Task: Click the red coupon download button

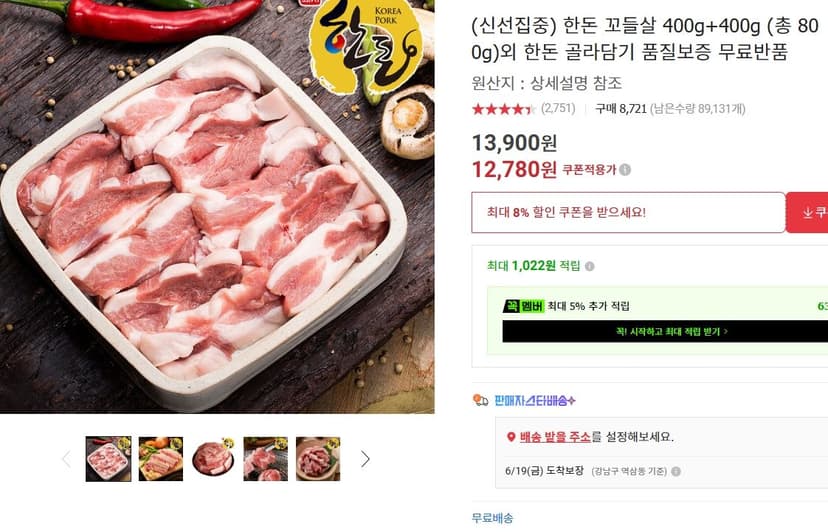Action: point(807,212)
